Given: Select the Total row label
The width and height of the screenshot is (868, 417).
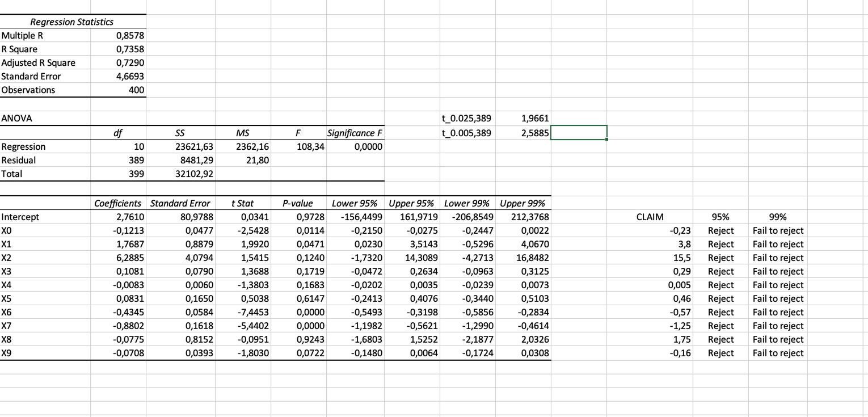Looking at the screenshot, I should 13,174.
